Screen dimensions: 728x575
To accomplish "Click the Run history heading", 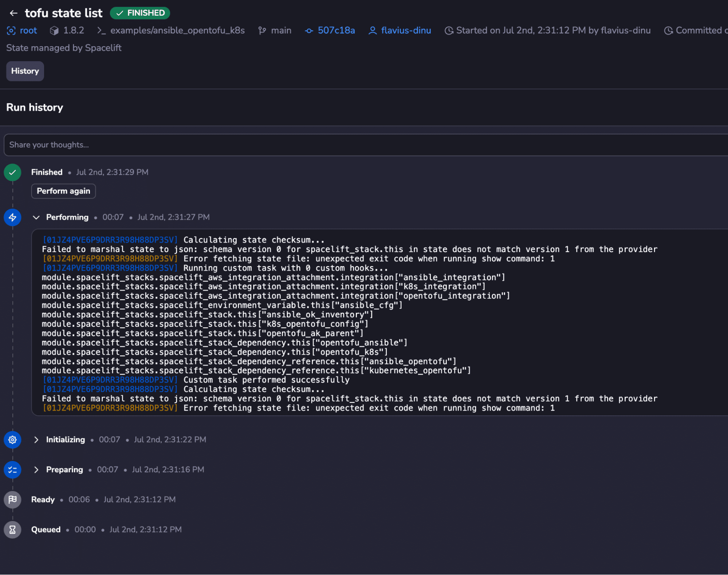I will tap(35, 107).
